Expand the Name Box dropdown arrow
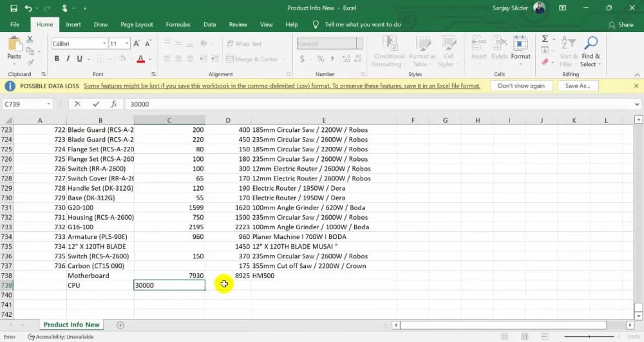The height and width of the screenshot is (342, 644). point(48,104)
